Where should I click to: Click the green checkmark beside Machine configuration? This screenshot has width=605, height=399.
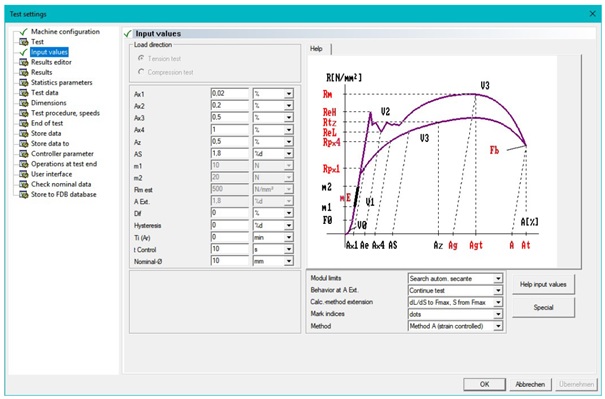click(24, 32)
